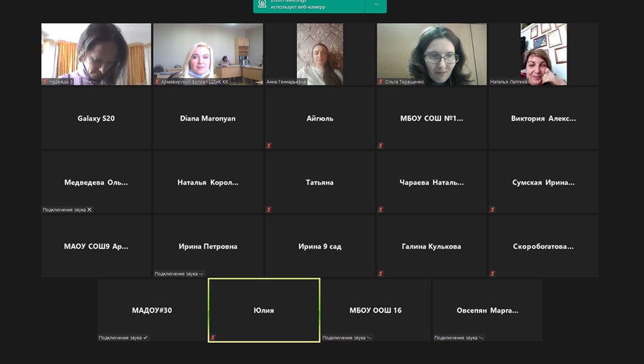Select the Diana Maronyan participant tile
644x364 pixels.
pyautogui.click(x=208, y=118)
